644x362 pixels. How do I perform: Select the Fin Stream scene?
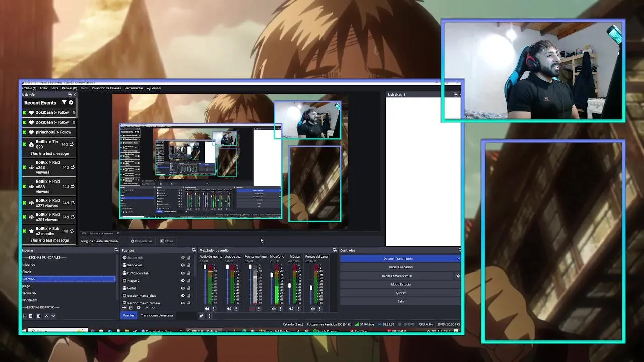pyautogui.click(x=68, y=300)
